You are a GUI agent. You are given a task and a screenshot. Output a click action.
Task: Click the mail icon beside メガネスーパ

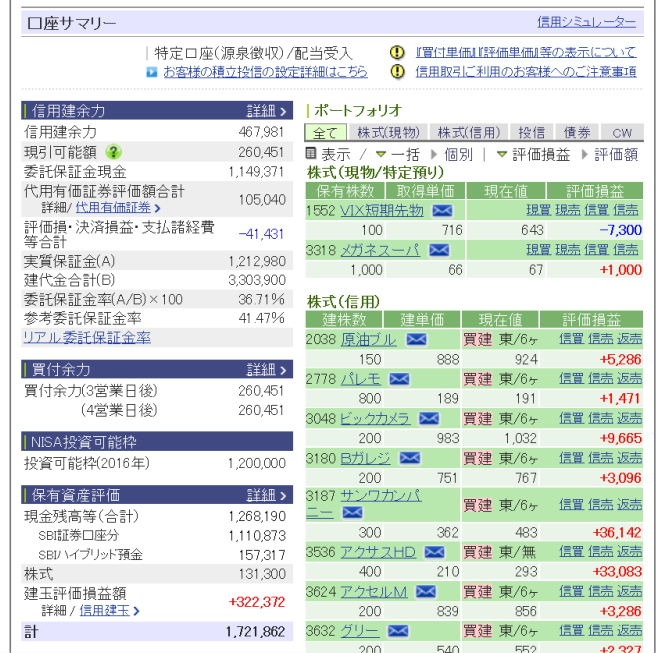[438, 250]
